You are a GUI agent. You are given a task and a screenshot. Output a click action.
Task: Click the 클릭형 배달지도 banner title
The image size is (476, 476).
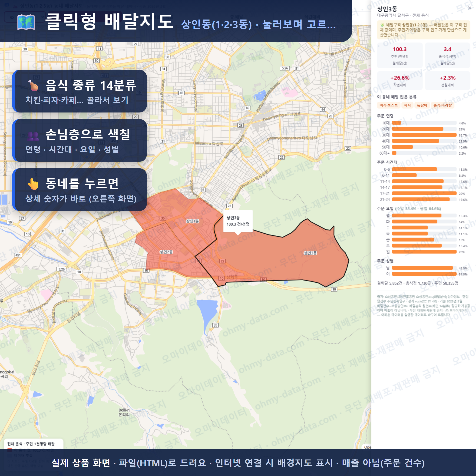coord(109,22)
